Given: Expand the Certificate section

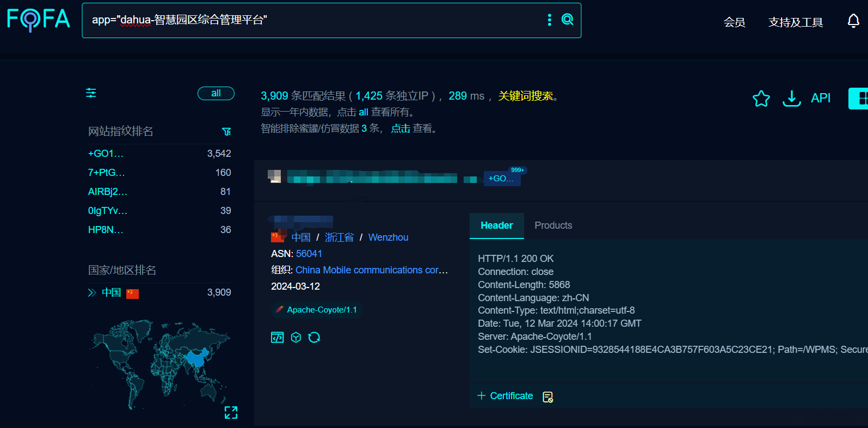Looking at the screenshot, I should (505, 396).
